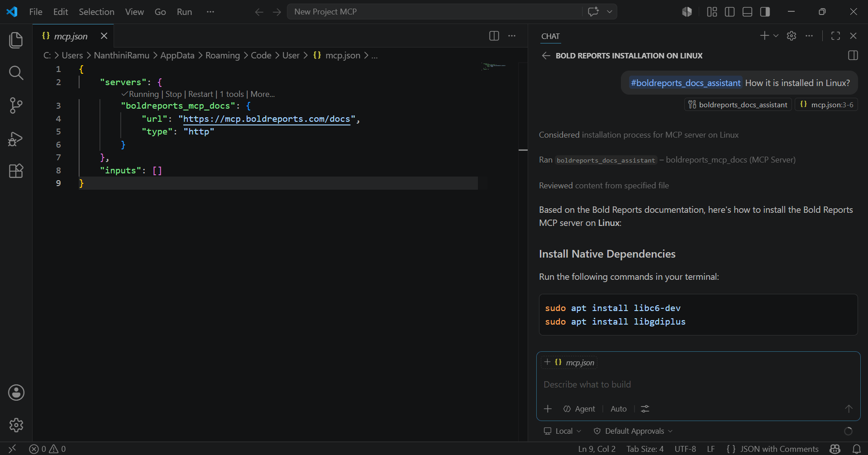Toggle the bottom panel layout button
Screen dimensions: 868x455
point(748,12)
